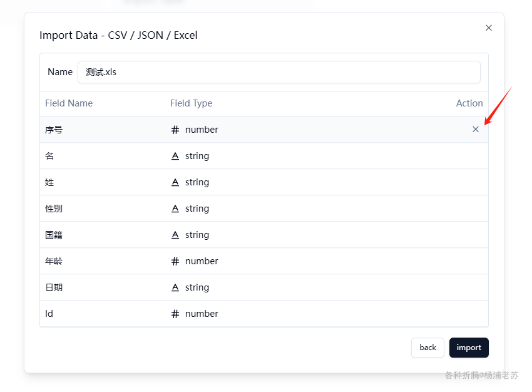
Task: Click the number type icon for 年龄
Action: (x=175, y=261)
